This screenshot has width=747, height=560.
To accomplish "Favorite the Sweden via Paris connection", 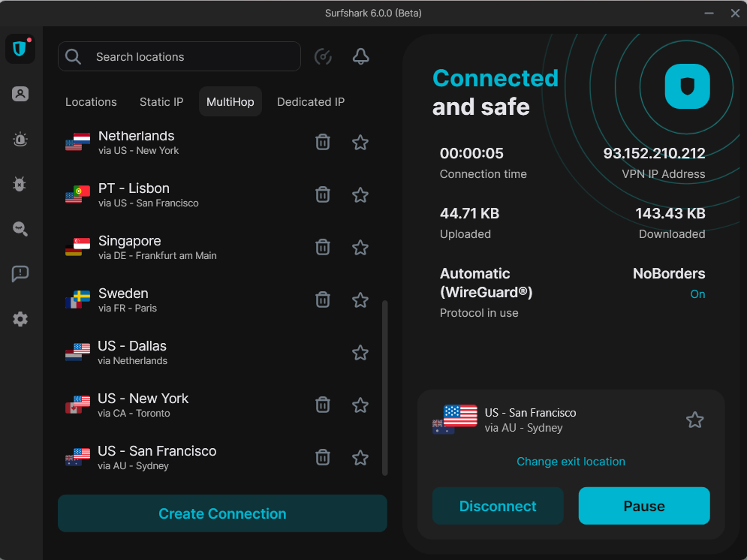I will point(360,300).
